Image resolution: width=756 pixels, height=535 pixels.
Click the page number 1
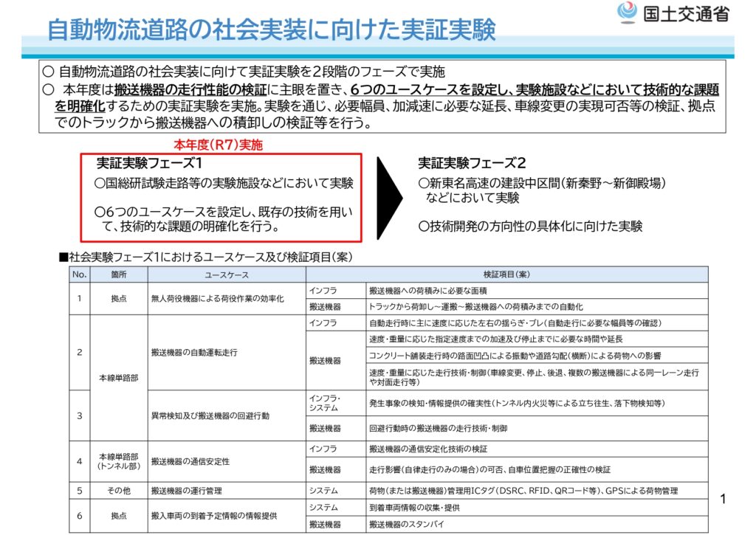coord(723,499)
